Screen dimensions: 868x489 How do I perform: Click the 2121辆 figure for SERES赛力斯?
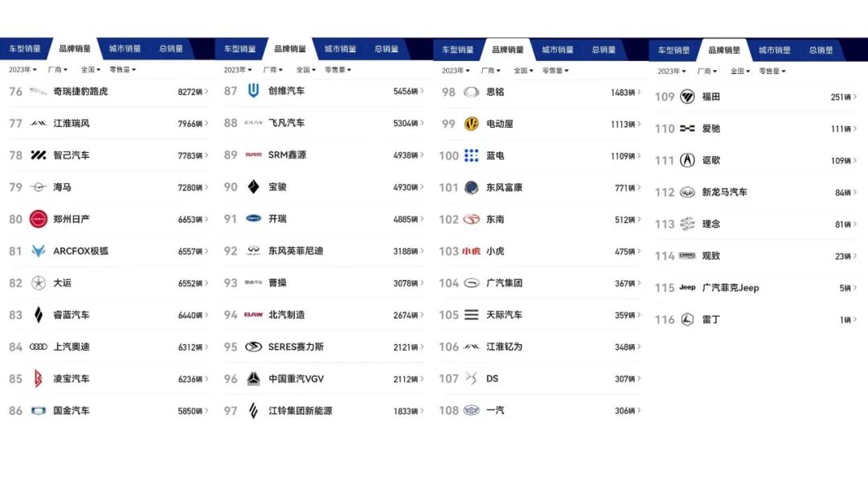(x=405, y=347)
